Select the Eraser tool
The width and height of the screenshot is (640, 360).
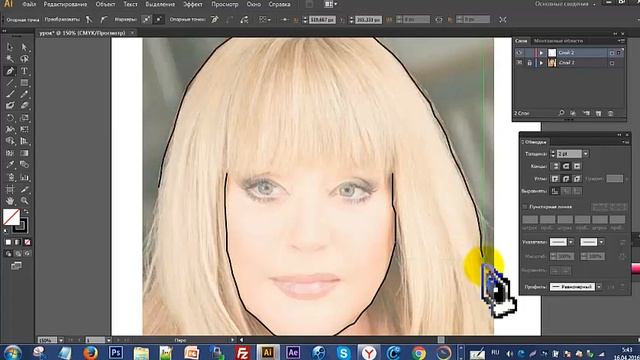[24, 106]
